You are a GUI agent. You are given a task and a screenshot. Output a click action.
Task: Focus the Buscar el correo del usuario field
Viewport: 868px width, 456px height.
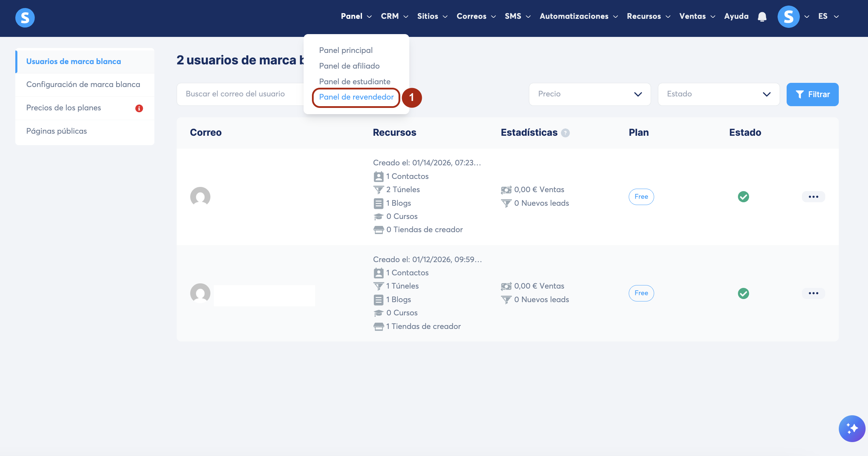[x=240, y=94]
